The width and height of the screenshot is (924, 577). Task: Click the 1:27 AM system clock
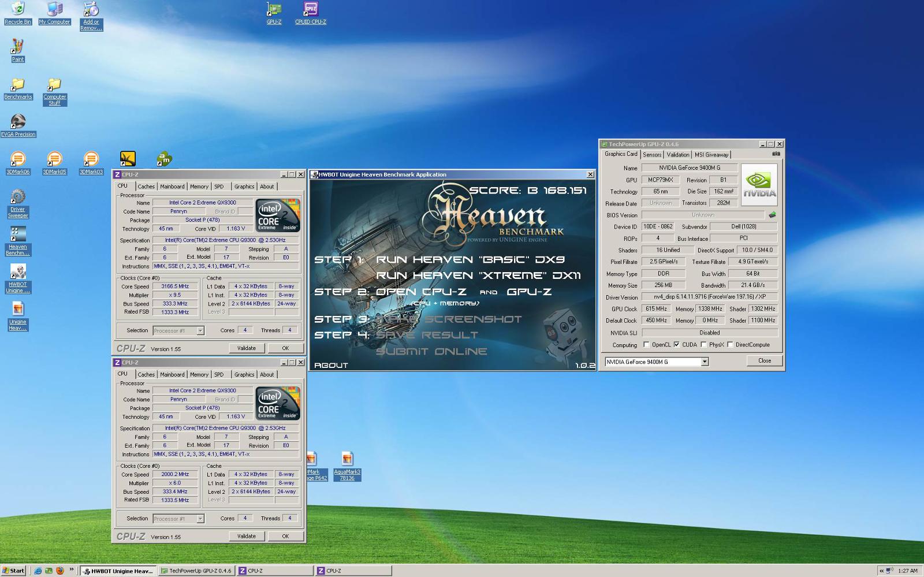[907, 571]
